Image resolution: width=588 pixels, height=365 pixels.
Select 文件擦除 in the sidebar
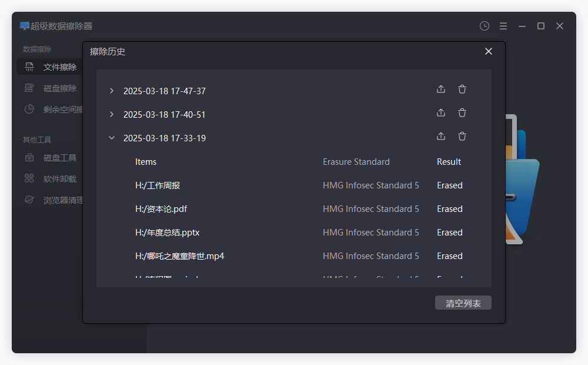[x=59, y=67]
